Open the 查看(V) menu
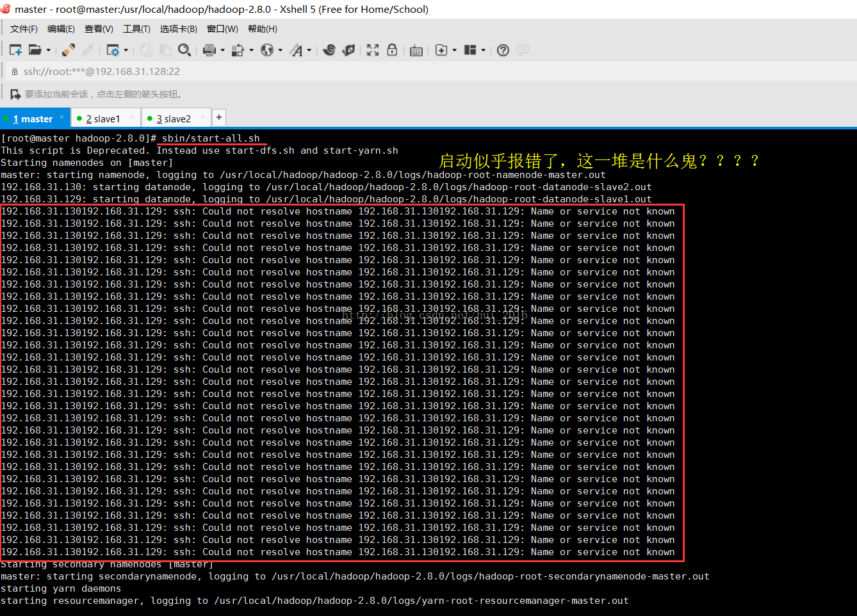857x616 pixels. click(99, 29)
